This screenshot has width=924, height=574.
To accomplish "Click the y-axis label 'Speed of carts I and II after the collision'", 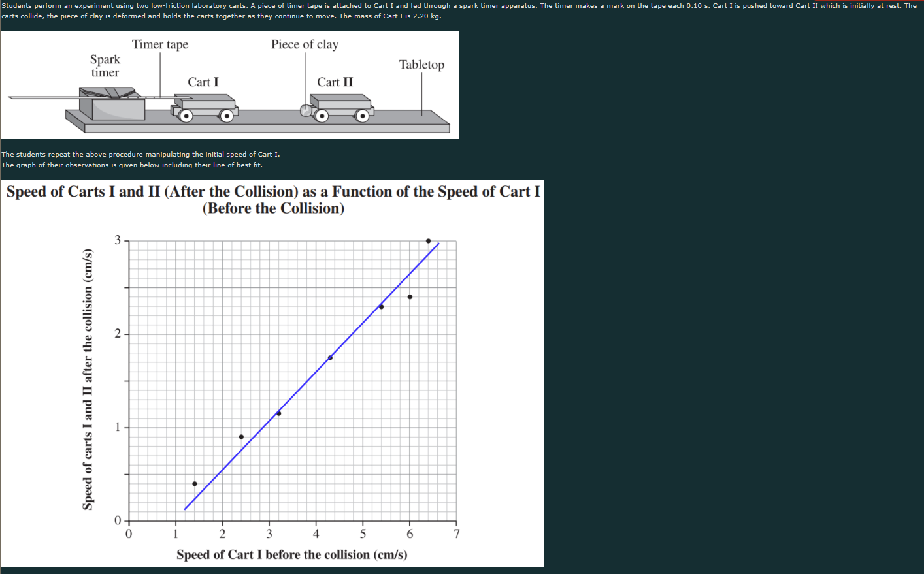I will pos(88,380).
